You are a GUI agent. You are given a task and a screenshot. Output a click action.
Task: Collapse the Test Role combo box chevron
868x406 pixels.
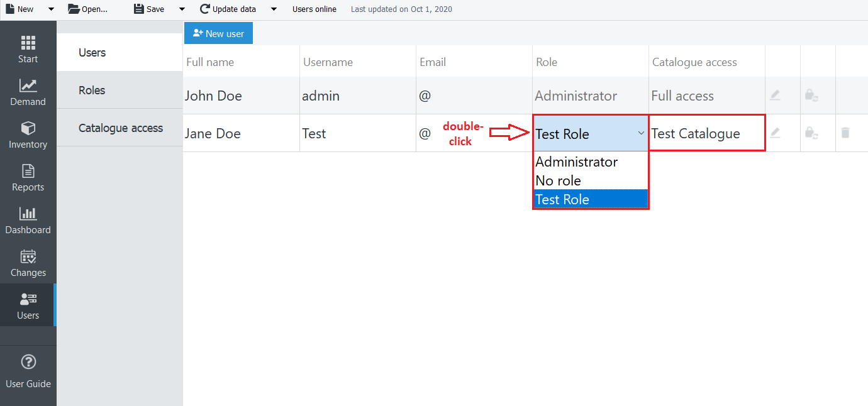(640, 133)
